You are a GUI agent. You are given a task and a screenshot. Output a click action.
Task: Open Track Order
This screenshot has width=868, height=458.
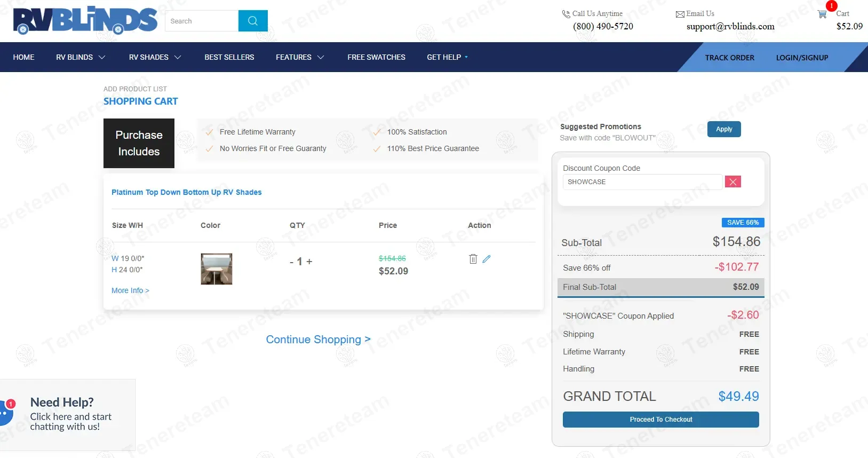[x=729, y=58]
